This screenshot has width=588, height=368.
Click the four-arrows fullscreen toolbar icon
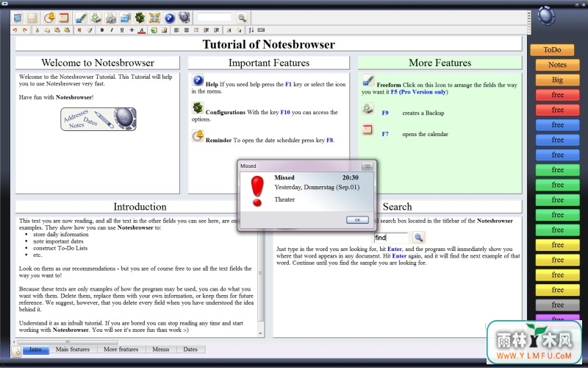[154, 18]
